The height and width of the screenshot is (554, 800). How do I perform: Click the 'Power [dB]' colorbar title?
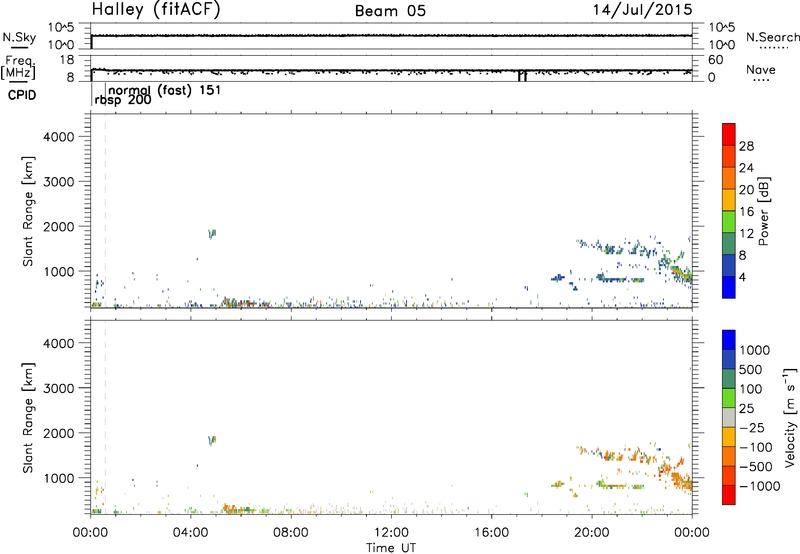[x=764, y=211]
